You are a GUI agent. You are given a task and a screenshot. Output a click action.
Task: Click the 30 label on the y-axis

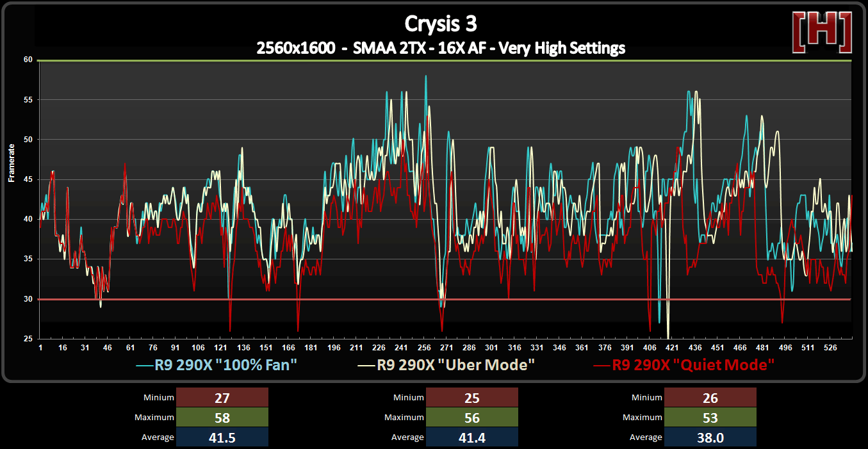click(28, 299)
